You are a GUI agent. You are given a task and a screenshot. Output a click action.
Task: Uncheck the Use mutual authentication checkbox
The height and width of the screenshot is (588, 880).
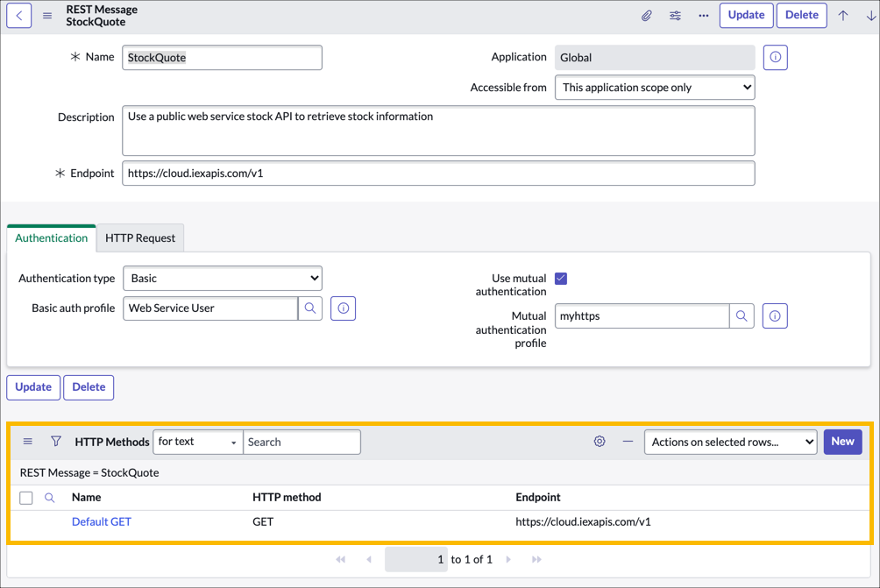[560, 278]
